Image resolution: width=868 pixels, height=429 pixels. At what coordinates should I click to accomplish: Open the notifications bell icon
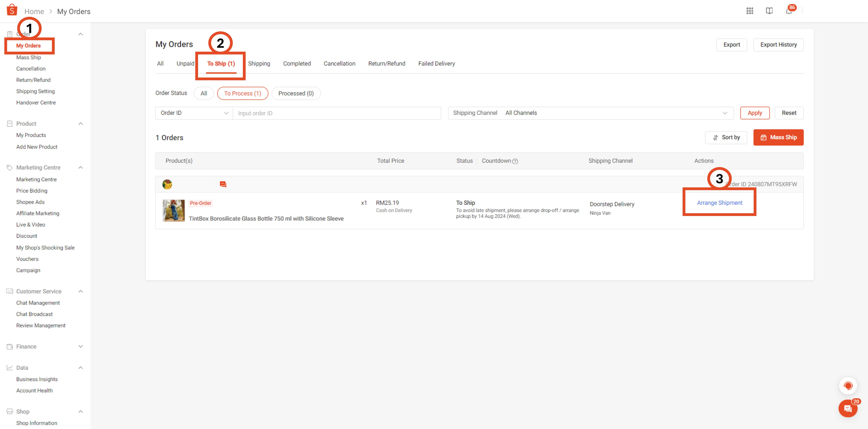789,11
